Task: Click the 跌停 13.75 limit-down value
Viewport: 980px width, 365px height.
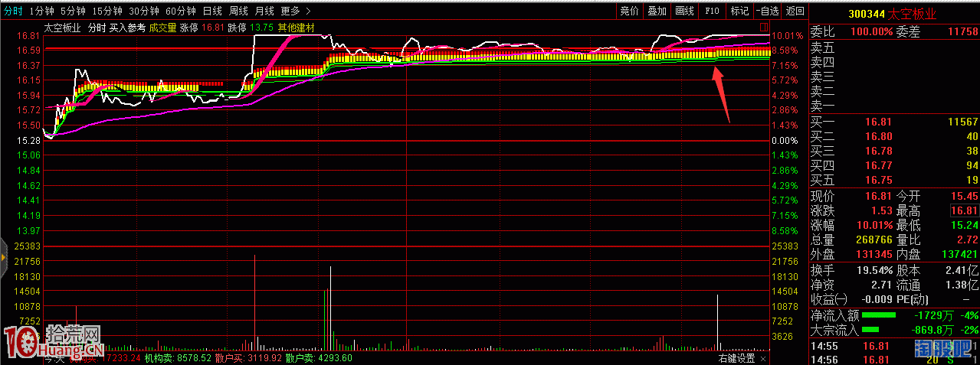Action: point(261,28)
